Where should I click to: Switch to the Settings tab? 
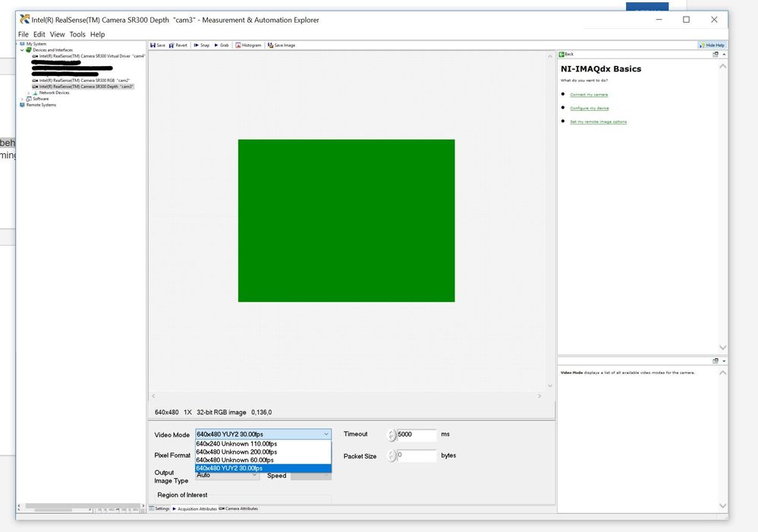point(159,508)
